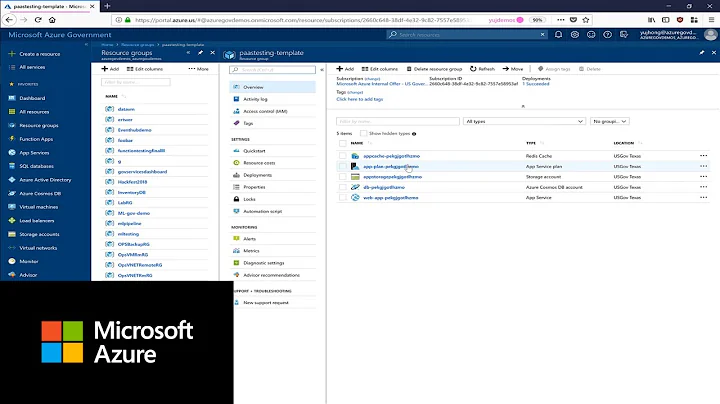The image size is (720, 404).
Task: Open Azure Active Directory in sidebar
Action: [45, 180]
